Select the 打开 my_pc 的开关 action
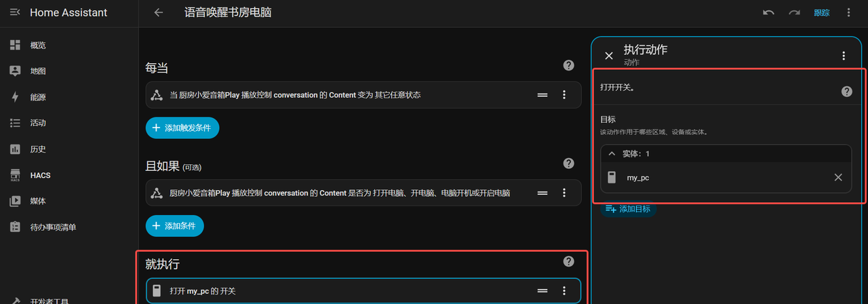868x304 pixels. click(x=363, y=290)
